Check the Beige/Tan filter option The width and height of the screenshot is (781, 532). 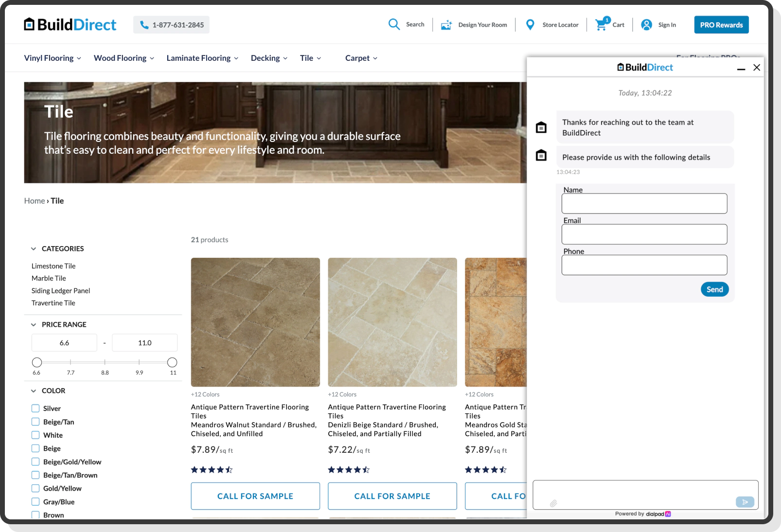pyautogui.click(x=35, y=422)
